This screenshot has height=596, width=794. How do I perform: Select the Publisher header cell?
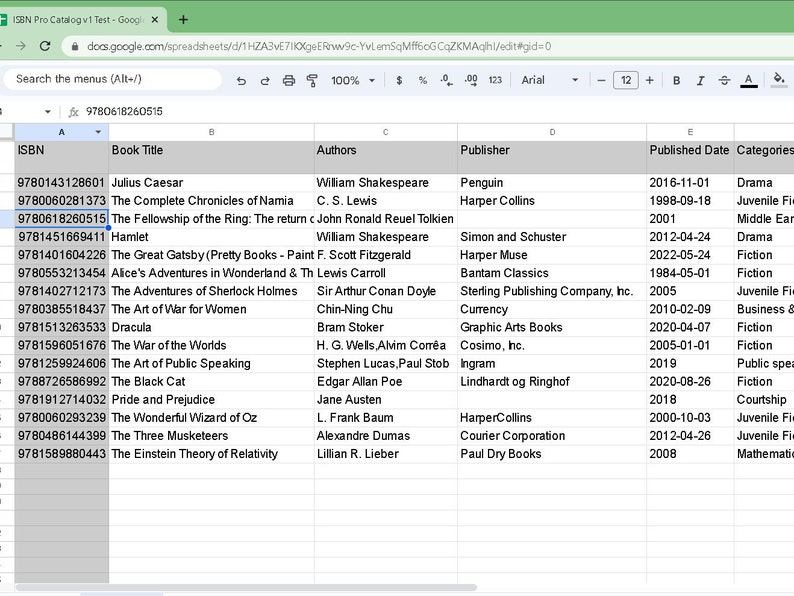pos(552,157)
